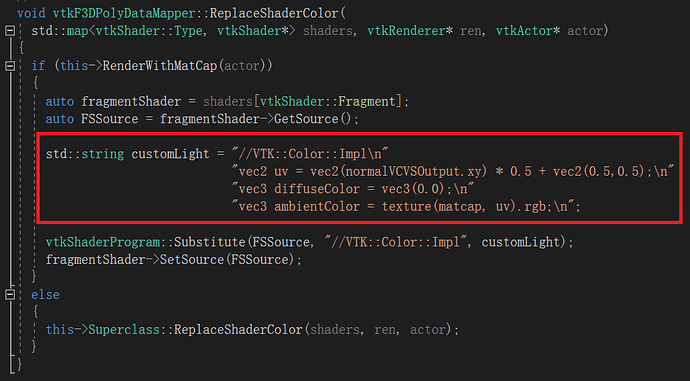Click the SetSource method call
This screenshot has width=690, height=381.
192,259
